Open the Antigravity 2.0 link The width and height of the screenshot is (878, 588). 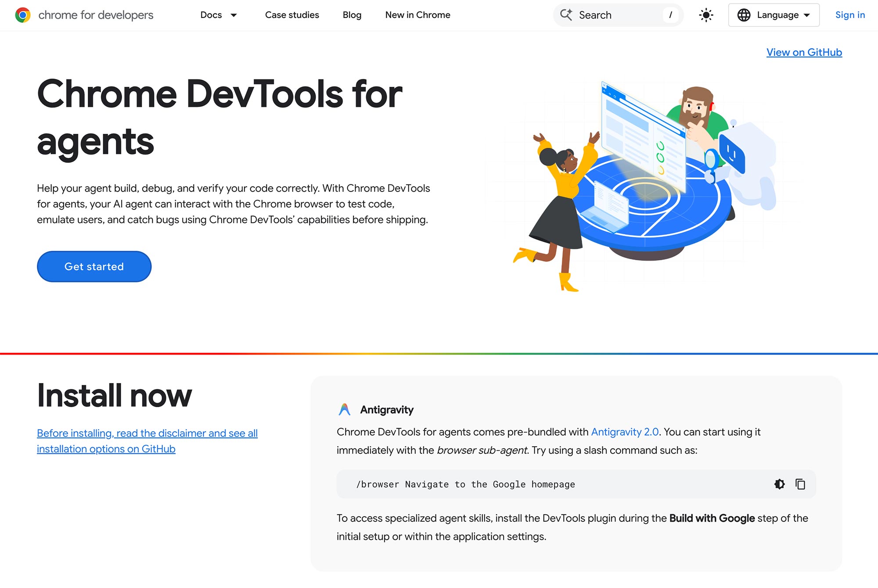coord(625,432)
